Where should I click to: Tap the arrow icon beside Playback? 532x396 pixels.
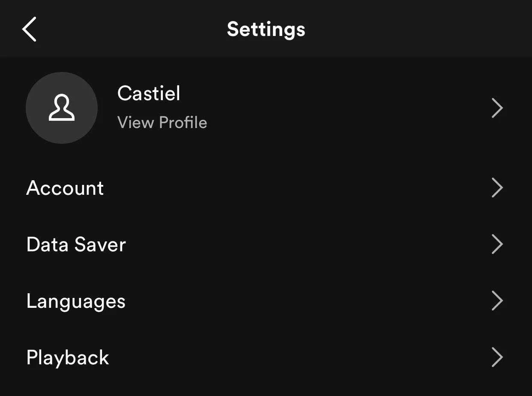(497, 357)
